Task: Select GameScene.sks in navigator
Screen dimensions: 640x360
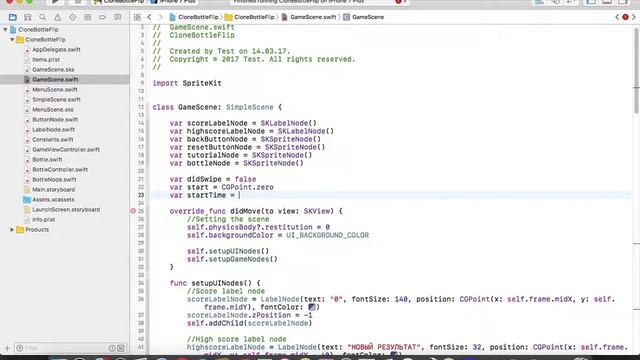Action: 53,69
